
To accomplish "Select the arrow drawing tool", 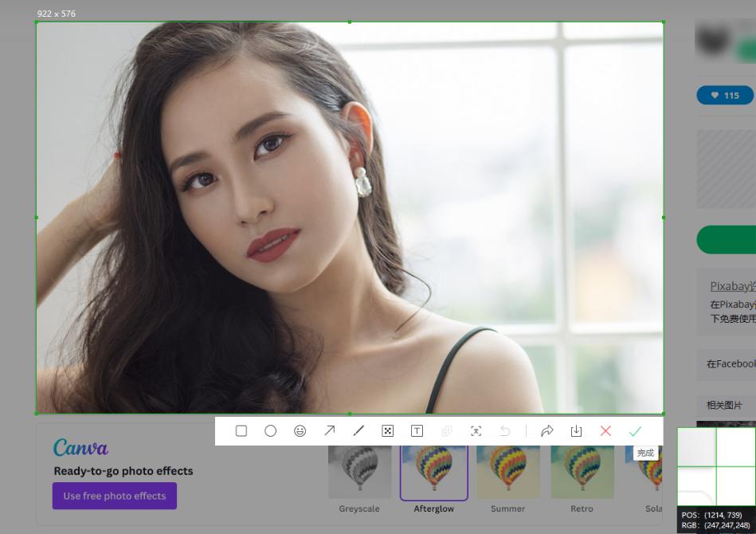I will tap(329, 430).
